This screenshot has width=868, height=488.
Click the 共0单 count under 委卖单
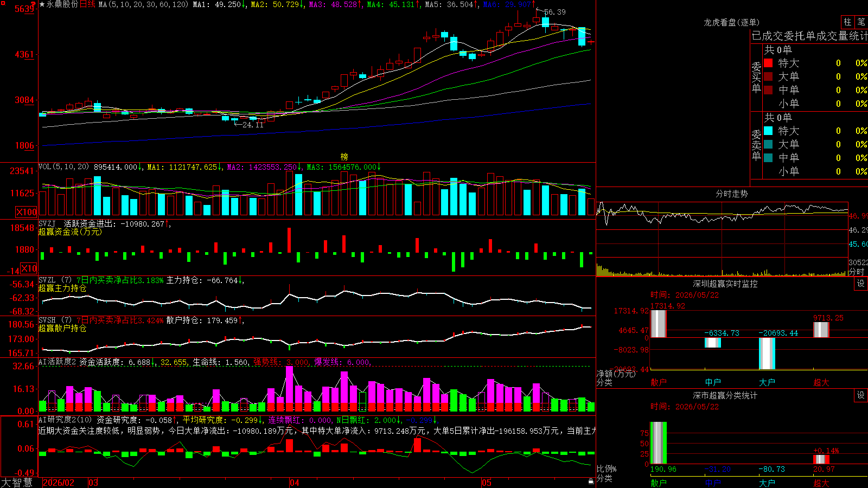click(x=778, y=118)
